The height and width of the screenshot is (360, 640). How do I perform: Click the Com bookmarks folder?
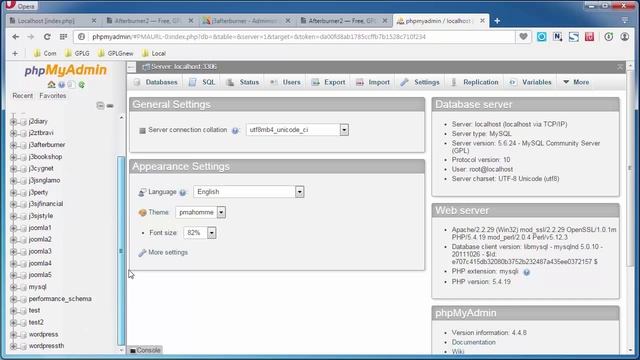coord(45,53)
